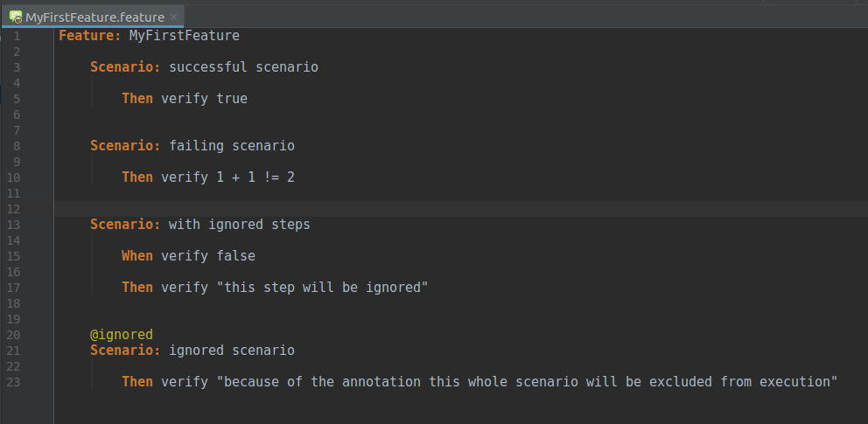This screenshot has width=868, height=424.
Task: Click the When keyword on line 15
Action: click(x=137, y=256)
